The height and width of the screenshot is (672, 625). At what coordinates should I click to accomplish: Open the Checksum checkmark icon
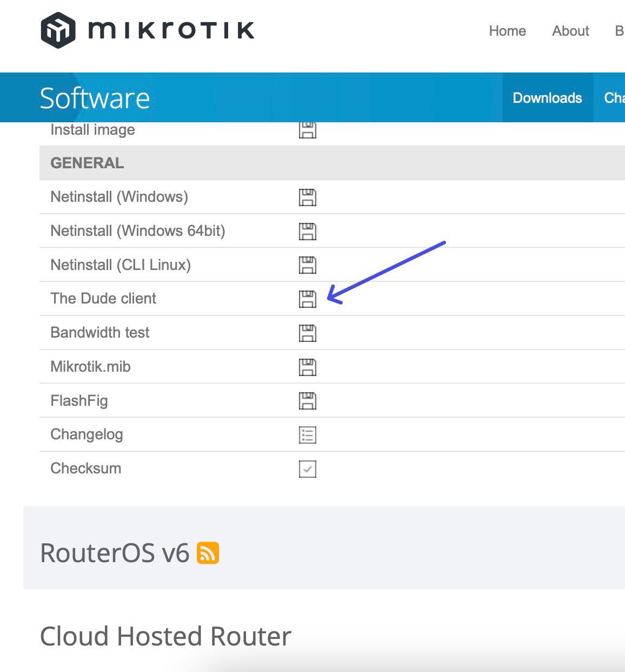pos(308,469)
